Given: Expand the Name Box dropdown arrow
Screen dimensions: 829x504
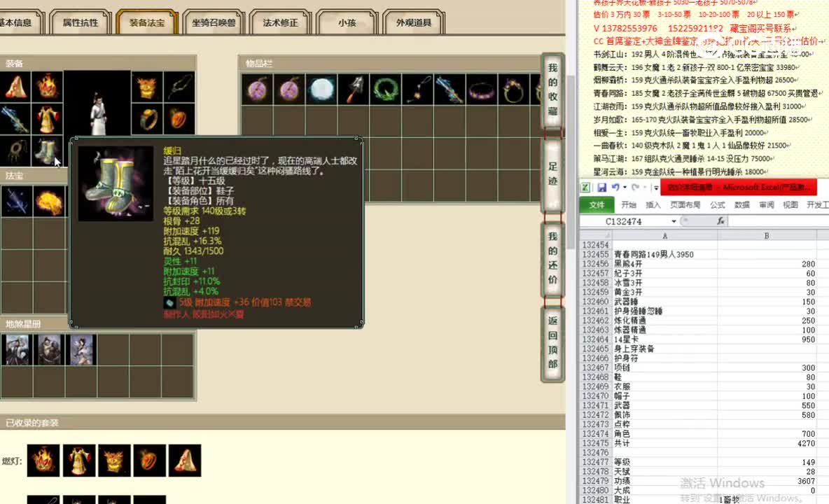Looking at the screenshot, I should (x=674, y=221).
